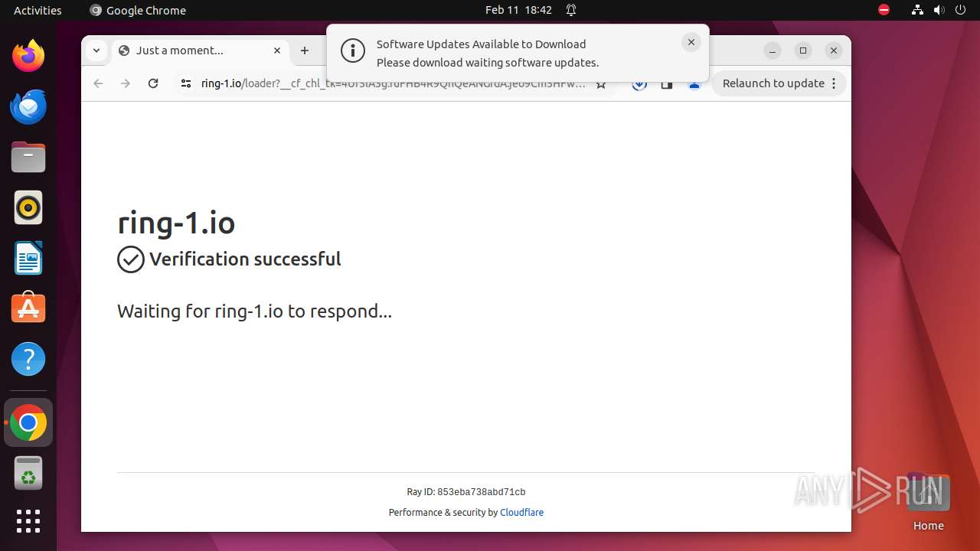Click the address bar URL field
980x551 pixels.
(x=393, y=83)
